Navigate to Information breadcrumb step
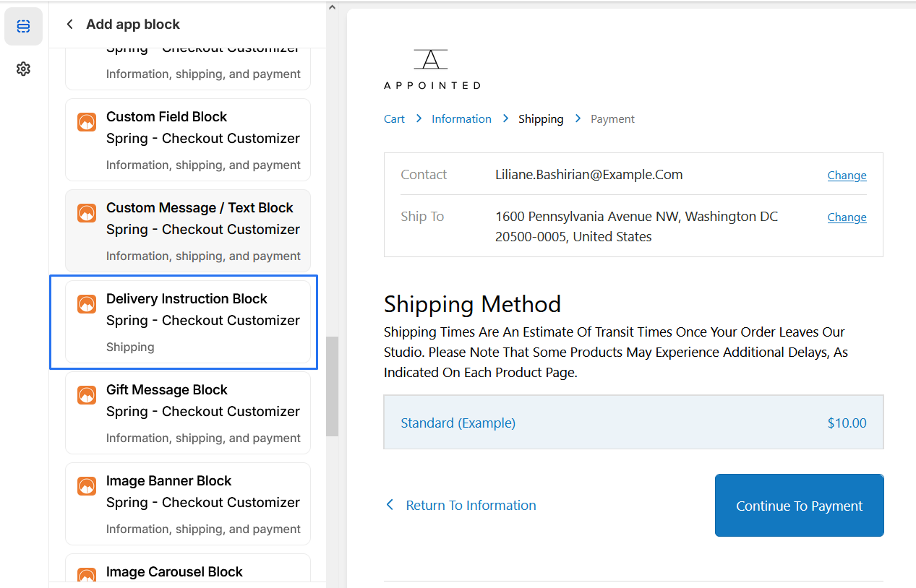Viewport: 916px width, 588px height. [x=461, y=119]
